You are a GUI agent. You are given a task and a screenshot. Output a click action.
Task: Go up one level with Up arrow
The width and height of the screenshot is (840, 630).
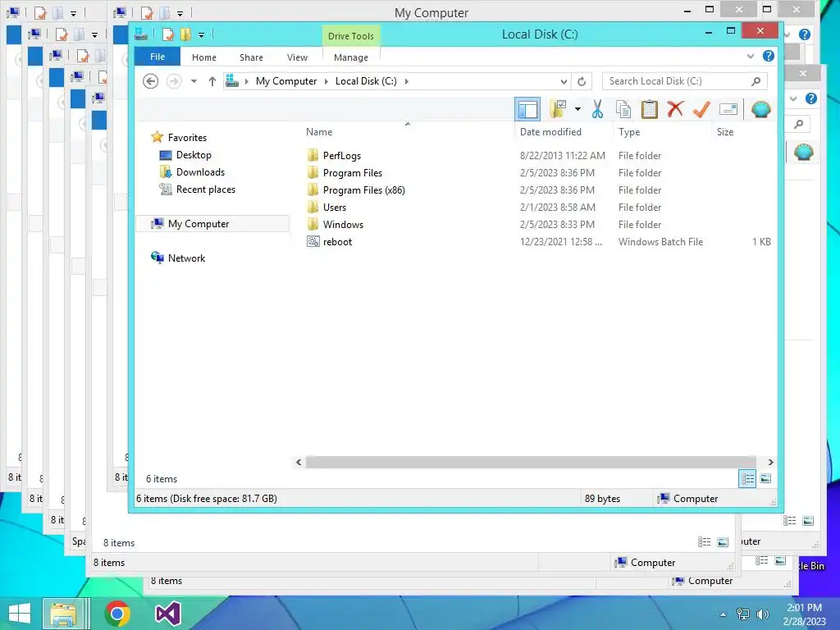point(212,81)
